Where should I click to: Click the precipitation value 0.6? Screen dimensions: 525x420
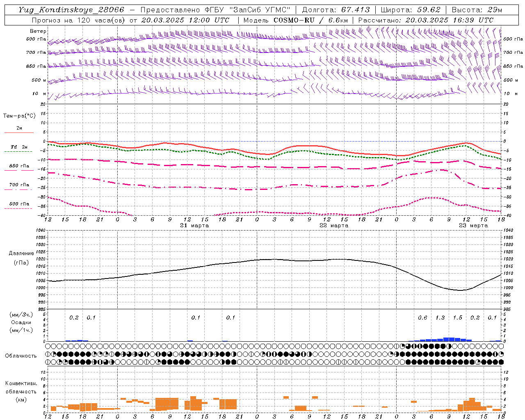(x=422, y=318)
